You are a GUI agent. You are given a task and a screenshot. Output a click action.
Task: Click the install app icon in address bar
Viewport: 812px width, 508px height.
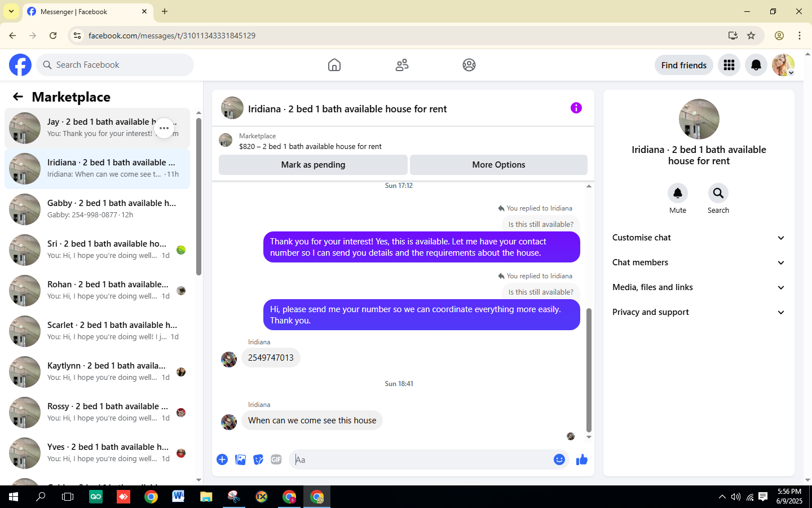pyautogui.click(x=733, y=36)
